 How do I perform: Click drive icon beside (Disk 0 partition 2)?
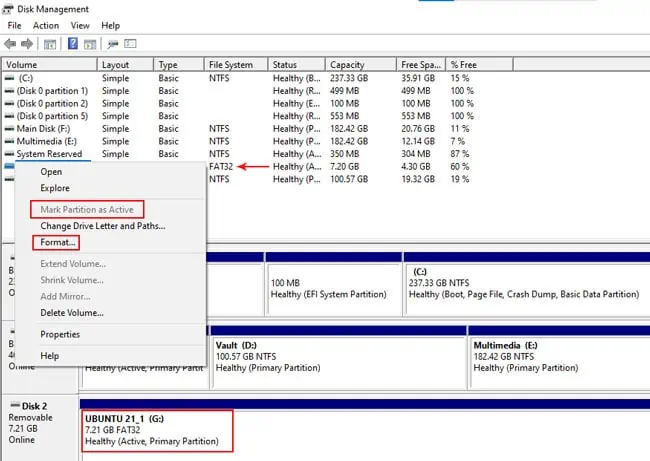9,103
